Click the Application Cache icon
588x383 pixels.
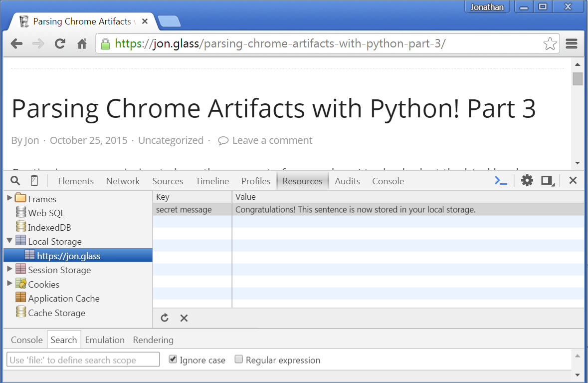21,298
